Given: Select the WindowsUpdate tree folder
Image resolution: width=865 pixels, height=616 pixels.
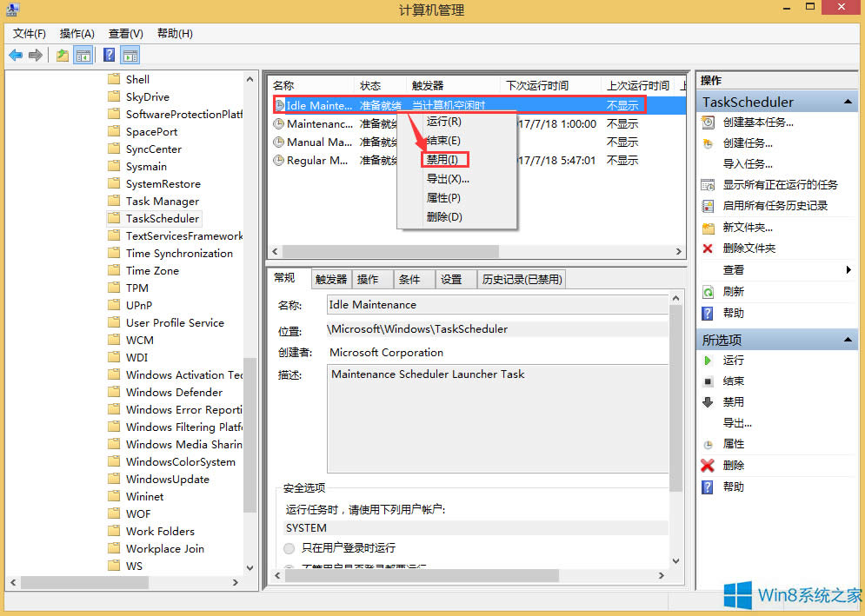Looking at the screenshot, I should coord(170,479).
